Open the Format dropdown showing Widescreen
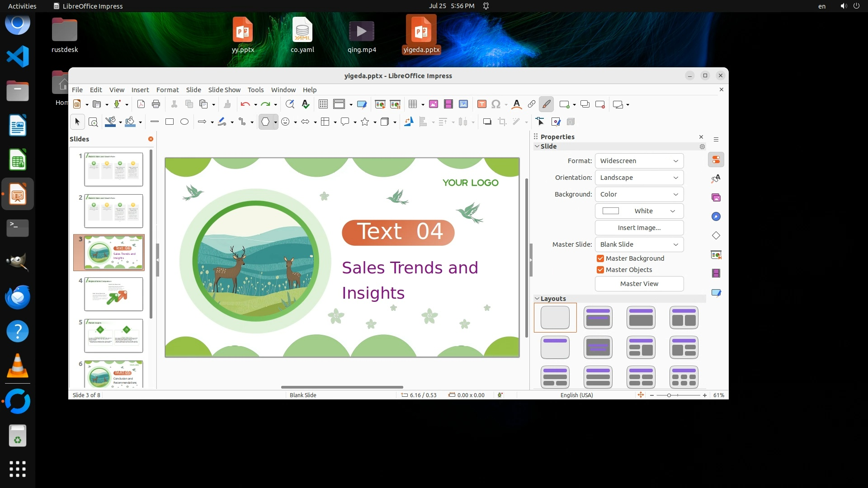The height and width of the screenshot is (488, 868). 639,161
